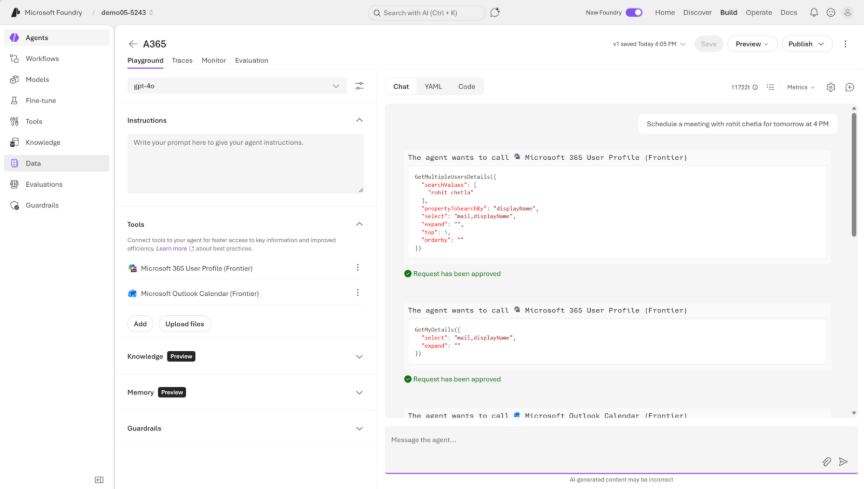Expand the Memory section

pos(359,393)
